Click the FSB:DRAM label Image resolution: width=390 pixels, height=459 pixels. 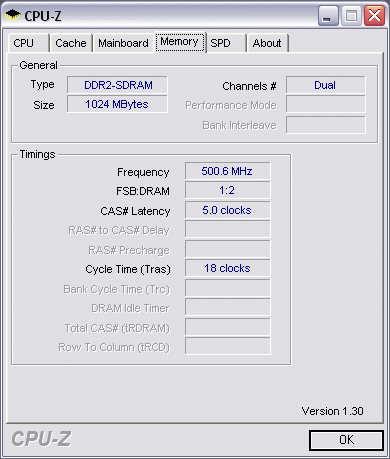coord(143,191)
